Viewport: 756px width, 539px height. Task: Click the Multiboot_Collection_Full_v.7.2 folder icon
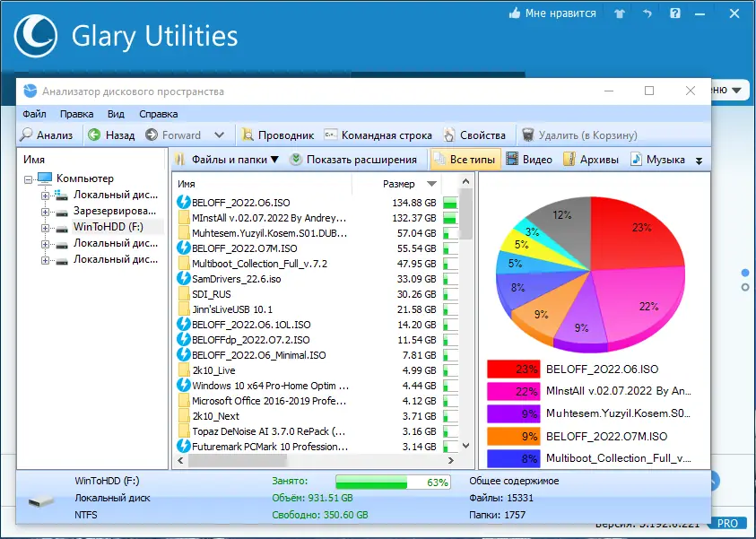click(184, 264)
